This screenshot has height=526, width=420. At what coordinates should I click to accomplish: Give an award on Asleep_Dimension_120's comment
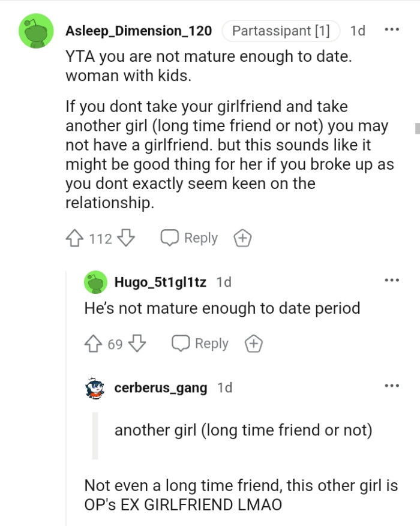[x=242, y=238]
